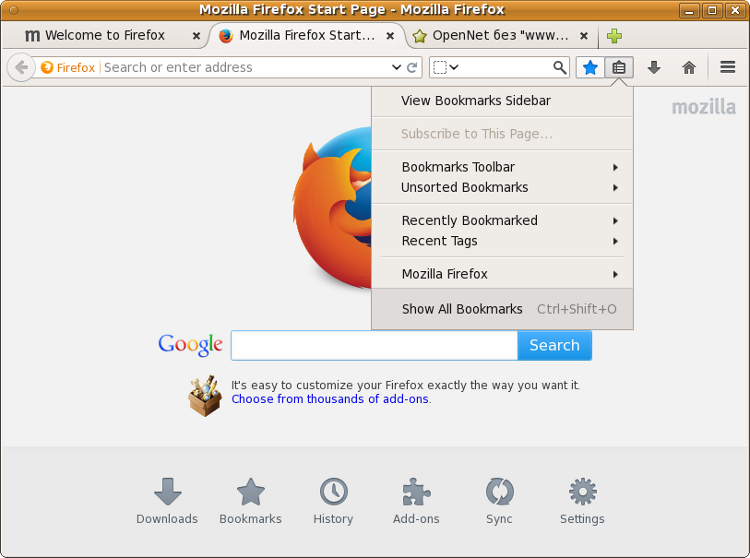Switch to the Mozilla Firefox Start tab
This screenshot has width=750, height=558.
[306, 35]
